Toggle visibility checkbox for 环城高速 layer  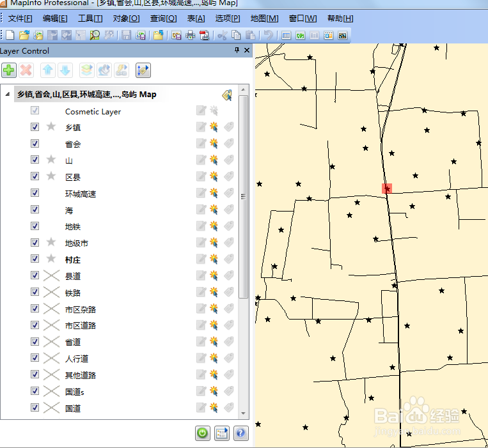(35, 193)
